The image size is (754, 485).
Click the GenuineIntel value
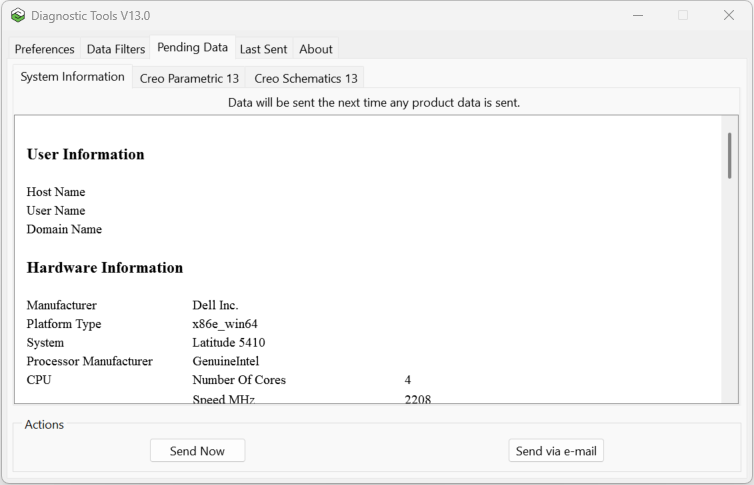(x=226, y=361)
